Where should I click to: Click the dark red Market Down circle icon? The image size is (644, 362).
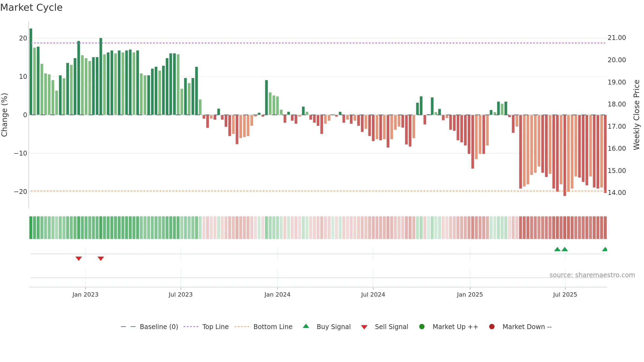[492, 327]
